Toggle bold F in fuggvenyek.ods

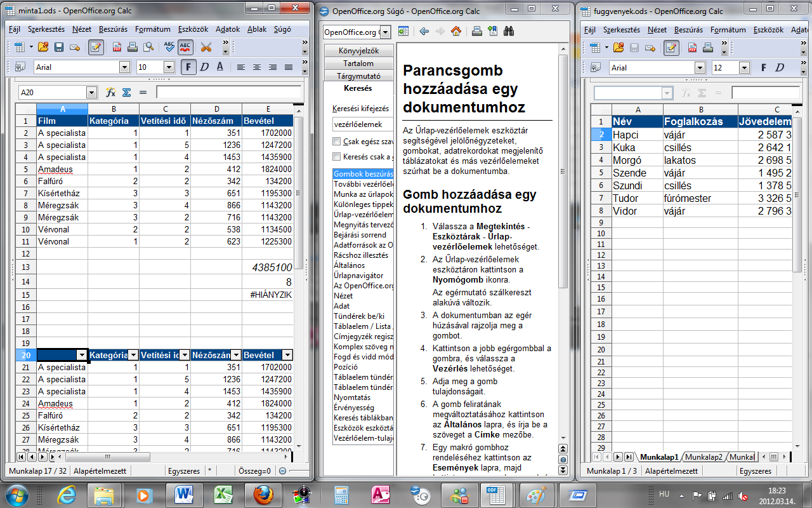coord(764,67)
